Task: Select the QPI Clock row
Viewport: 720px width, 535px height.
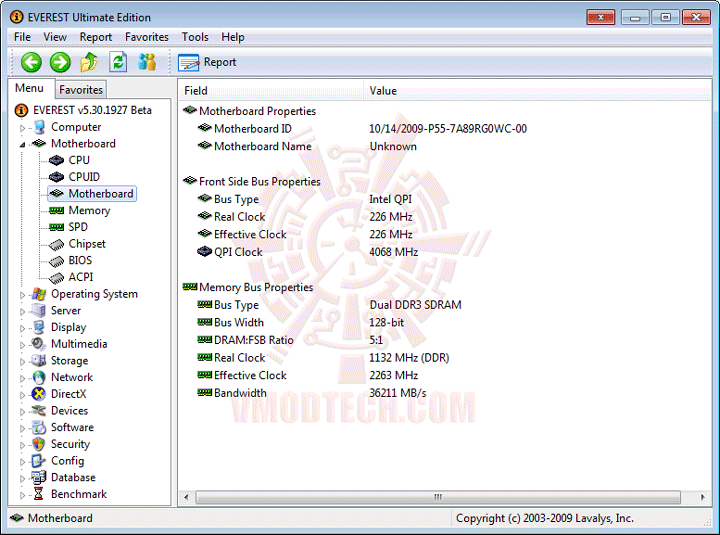Action: pyautogui.click(x=308, y=252)
